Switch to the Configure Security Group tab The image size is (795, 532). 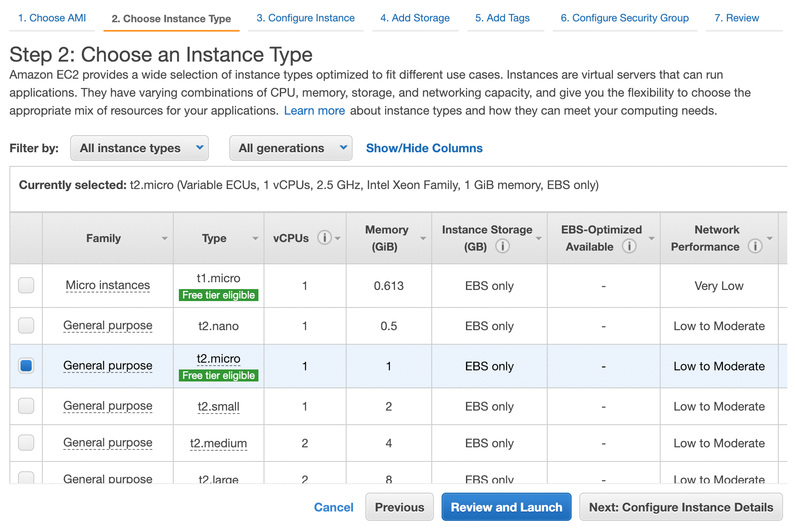(624, 18)
